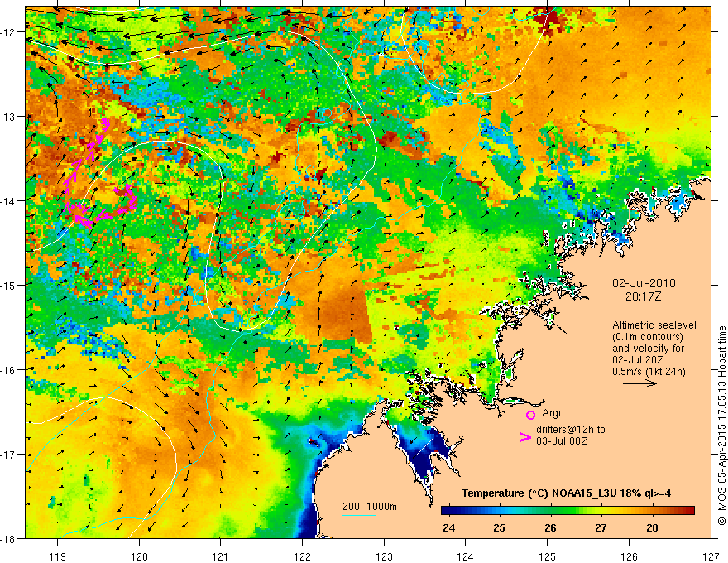
Task: Click the latitude axis label -18
Action: click(x=9, y=538)
